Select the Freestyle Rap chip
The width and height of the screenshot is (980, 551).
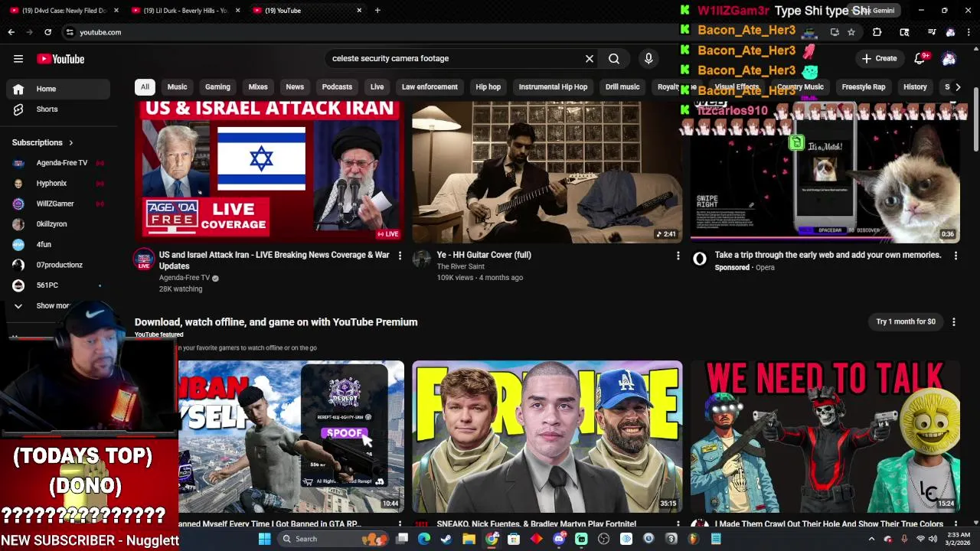864,86
